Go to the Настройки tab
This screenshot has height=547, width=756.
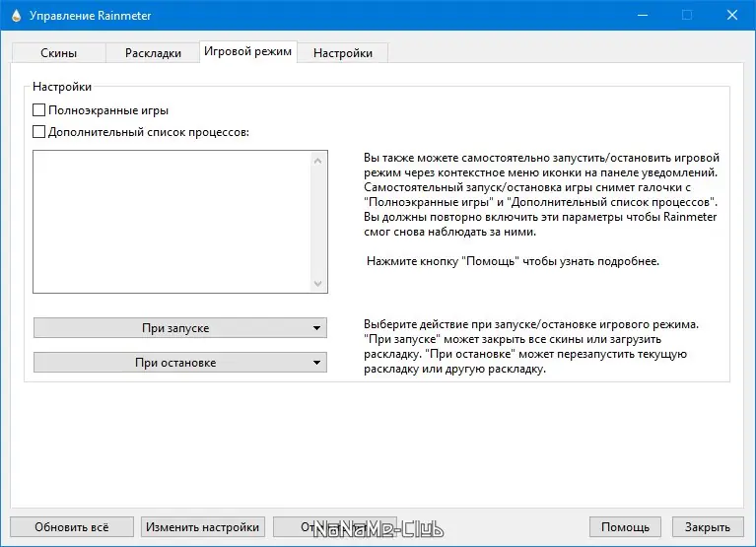343,53
